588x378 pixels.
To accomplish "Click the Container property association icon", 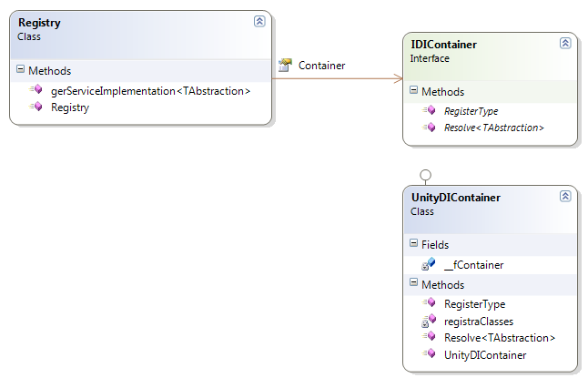I will coord(284,66).
